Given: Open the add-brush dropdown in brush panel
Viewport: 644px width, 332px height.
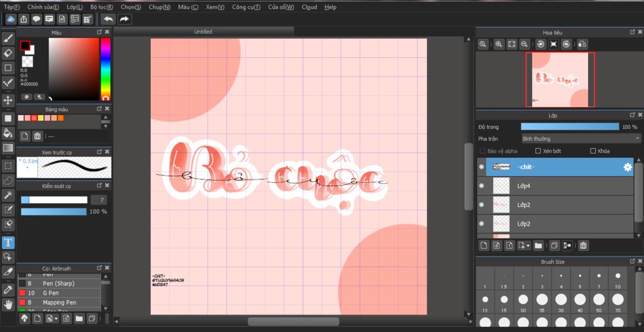Looking at the screenshot, I should click(x=55, y=318).
